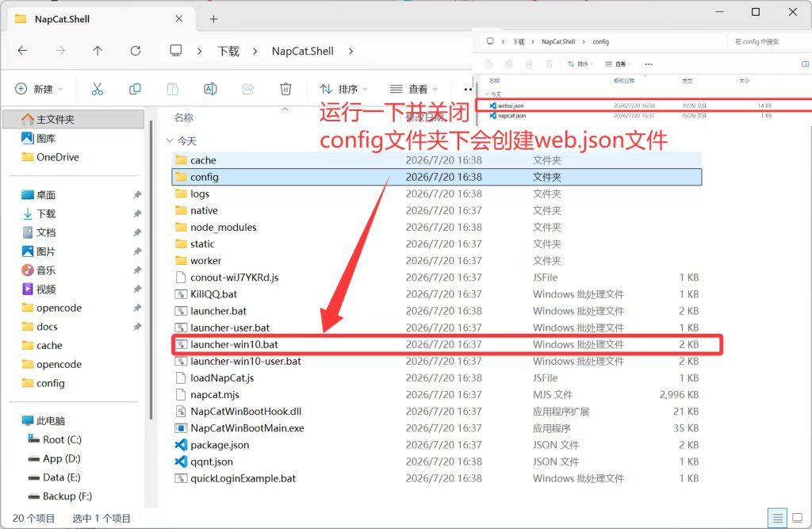Select NapCatWinBootHook.dll file
The height and width of the screenshot is (529, 812).
coord(437,412)
